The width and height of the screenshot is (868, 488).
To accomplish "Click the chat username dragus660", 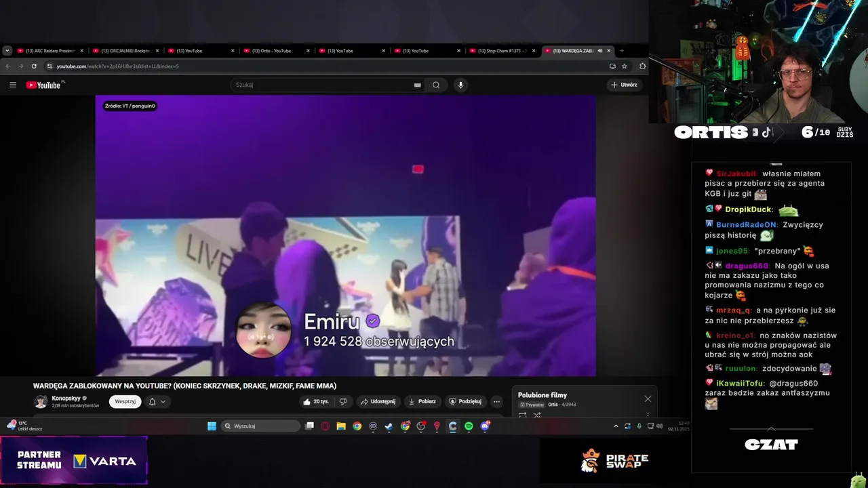I will pos(747,266).
